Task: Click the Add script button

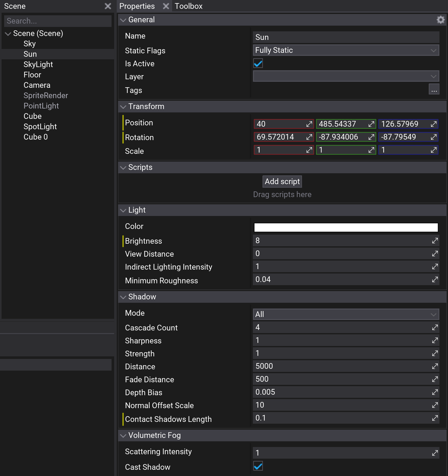Action: point(282,181)
